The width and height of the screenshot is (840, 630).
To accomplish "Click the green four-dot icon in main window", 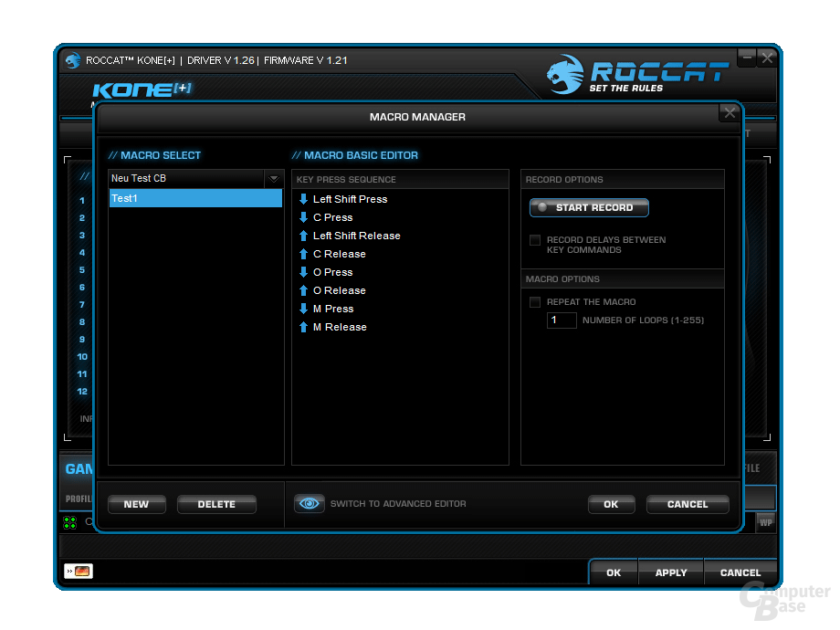I will [69, 522].
